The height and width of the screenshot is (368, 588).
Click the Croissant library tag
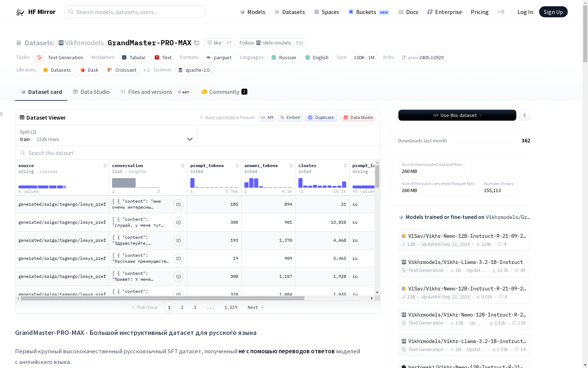122,70
